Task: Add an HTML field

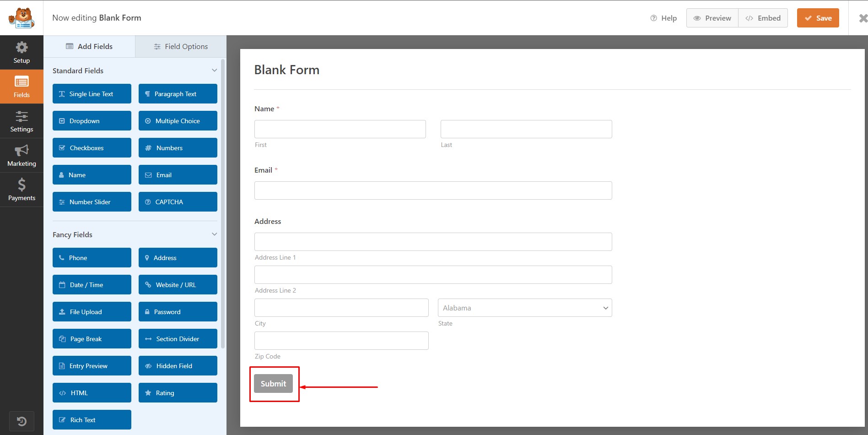Action: tap(92, 393)
